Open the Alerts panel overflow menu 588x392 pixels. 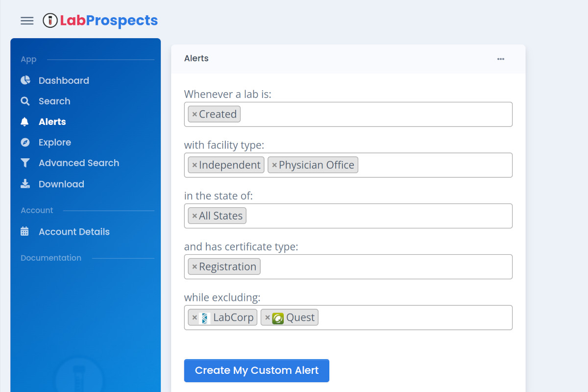coord(501,59)
